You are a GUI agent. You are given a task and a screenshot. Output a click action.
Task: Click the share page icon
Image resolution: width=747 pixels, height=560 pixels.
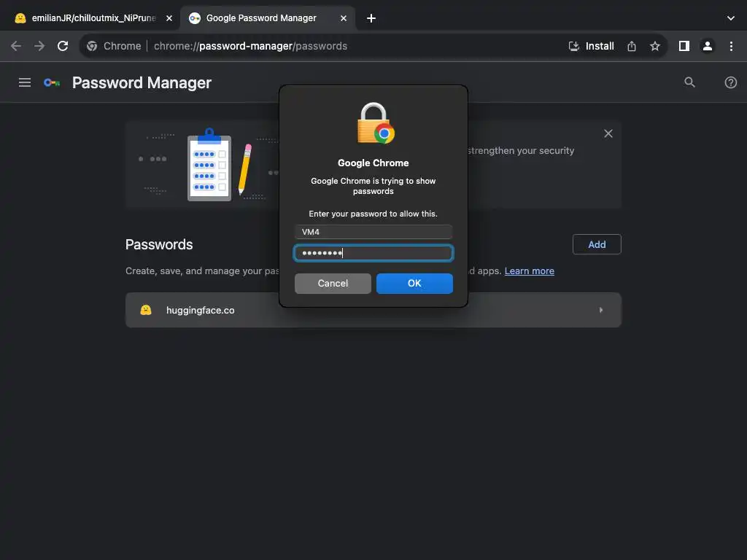coord(632,46)
